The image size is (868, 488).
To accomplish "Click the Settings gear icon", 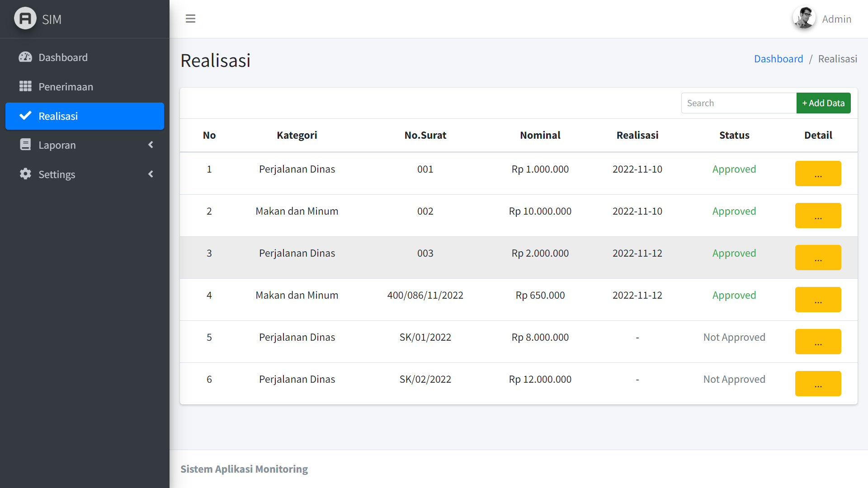I will click(25, 174).
